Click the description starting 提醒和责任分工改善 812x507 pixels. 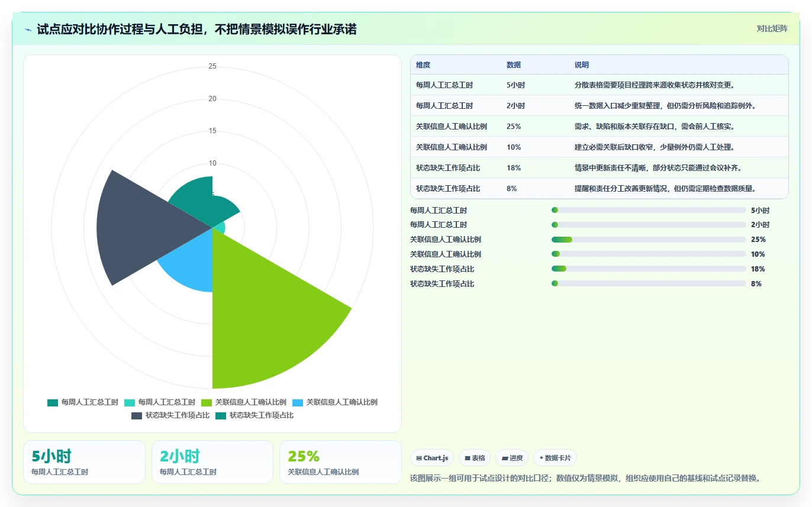tap(665, 189)
